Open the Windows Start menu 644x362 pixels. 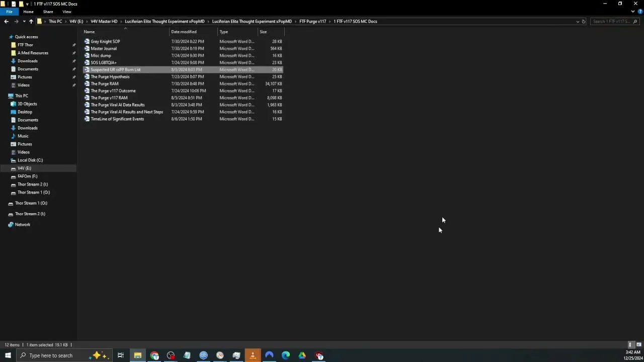tap(8, 355)
